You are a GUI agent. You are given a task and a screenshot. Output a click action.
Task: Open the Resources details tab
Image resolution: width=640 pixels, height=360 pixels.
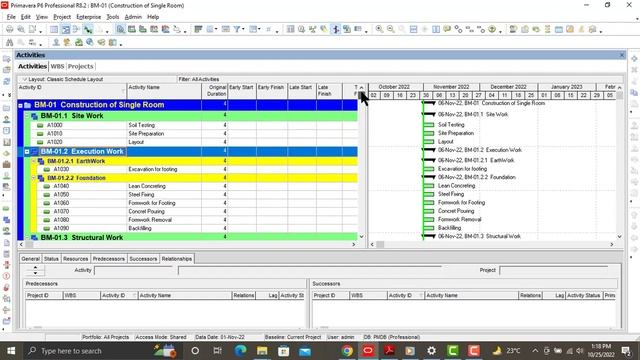tap(76, 259)
